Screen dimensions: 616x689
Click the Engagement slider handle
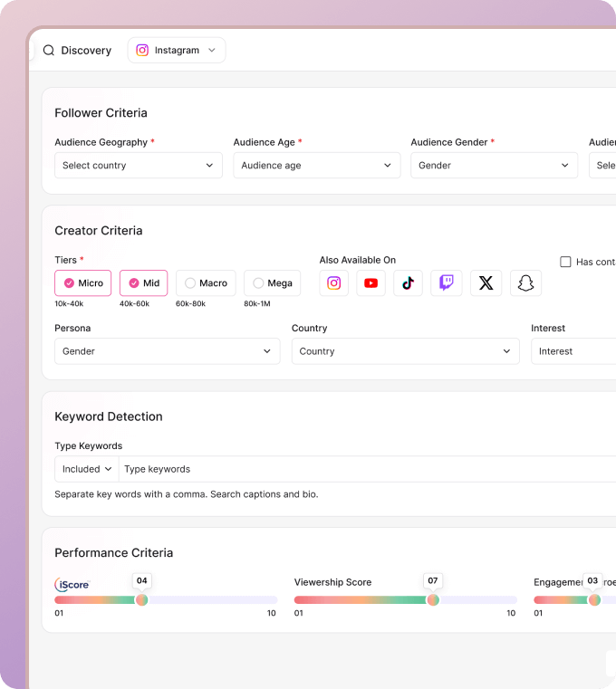coord(594,599)
